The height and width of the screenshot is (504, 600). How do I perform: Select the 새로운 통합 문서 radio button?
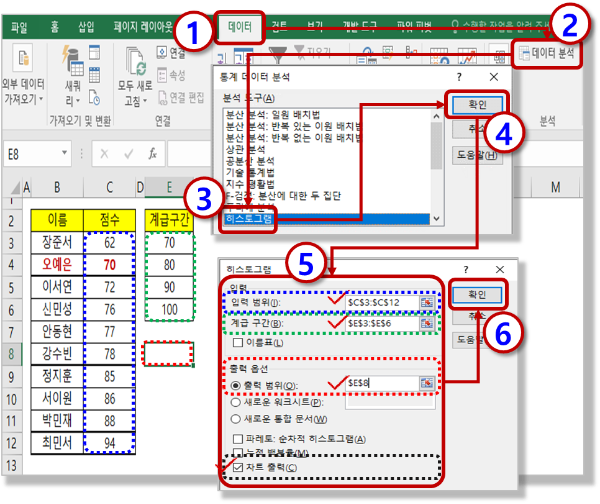(236, 419)
